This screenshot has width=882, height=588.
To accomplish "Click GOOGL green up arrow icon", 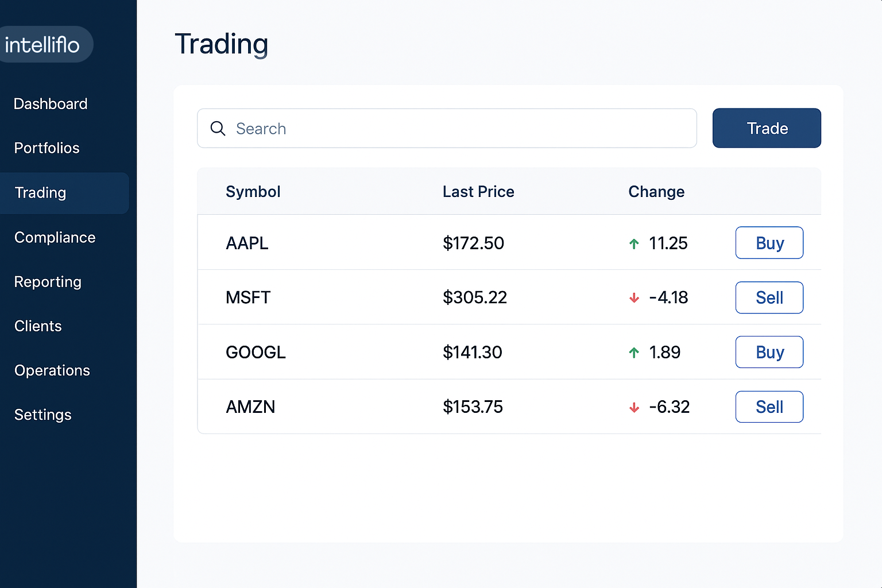I will tap(634, 353).
